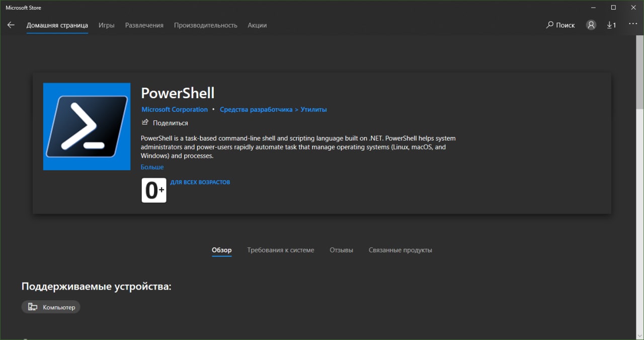Click the vertical scrollbar thumb
The width and height of the screenshot is (644, 340).
pos(640,73)
